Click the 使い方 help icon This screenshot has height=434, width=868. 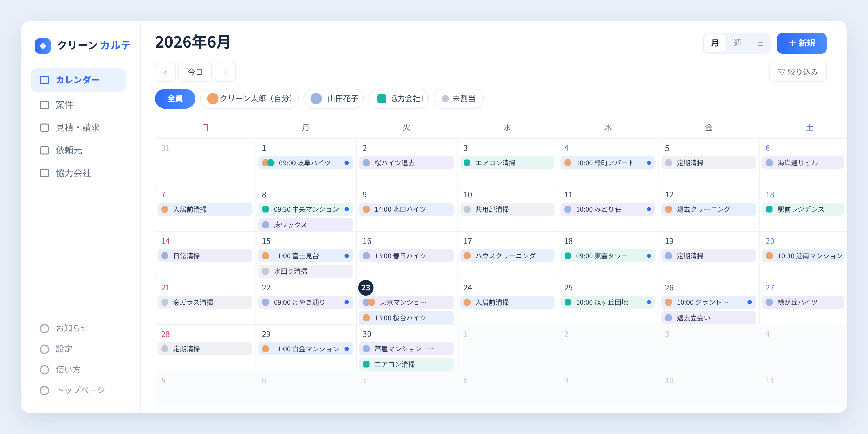(44, 370)
